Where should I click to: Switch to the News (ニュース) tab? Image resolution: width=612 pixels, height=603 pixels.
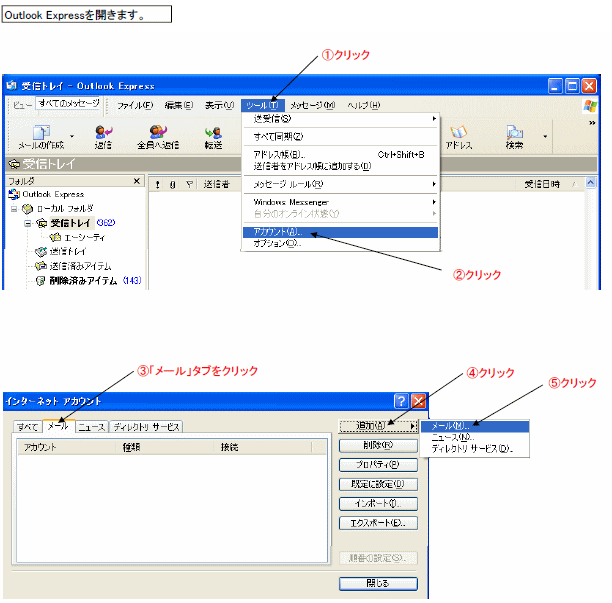pyautogui.click(x=91, y=427)
